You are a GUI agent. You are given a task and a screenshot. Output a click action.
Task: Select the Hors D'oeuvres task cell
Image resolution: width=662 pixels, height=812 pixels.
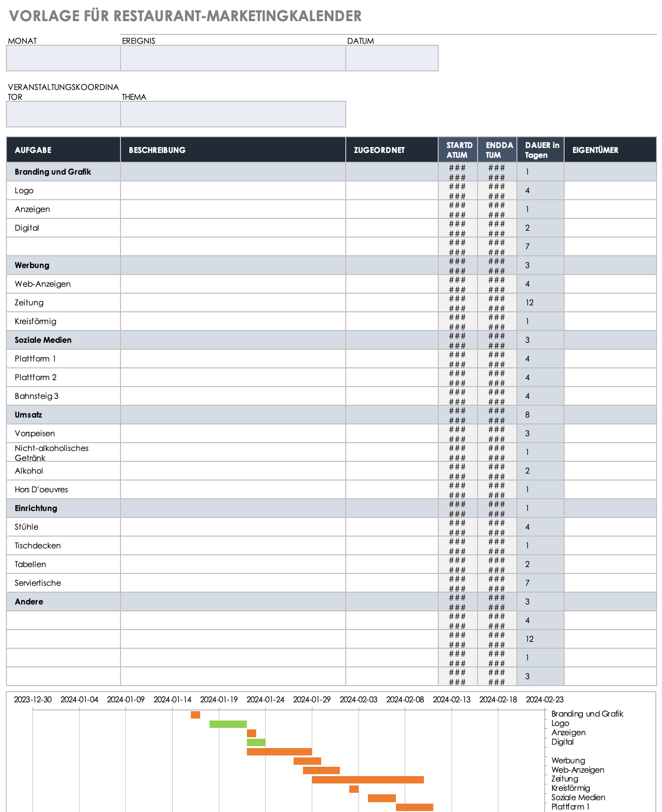coord(63,489)
